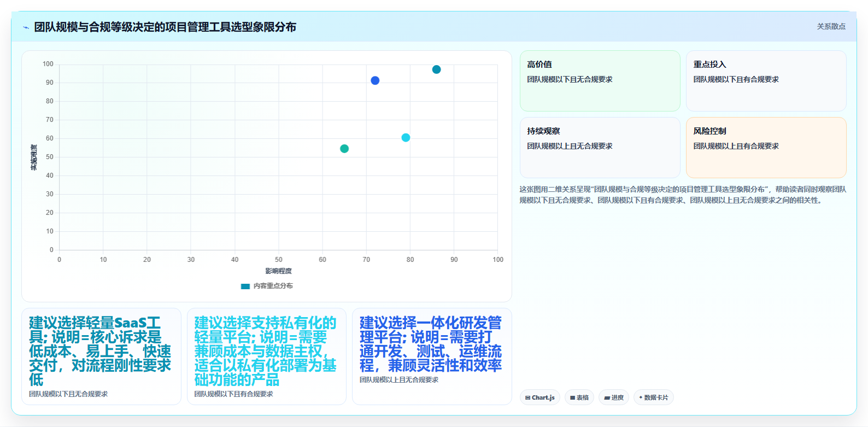Click the title icon beside 团队规模与合规等级
Image resolution: width=868 pixels, height=427 pixels.
[26, 27]
